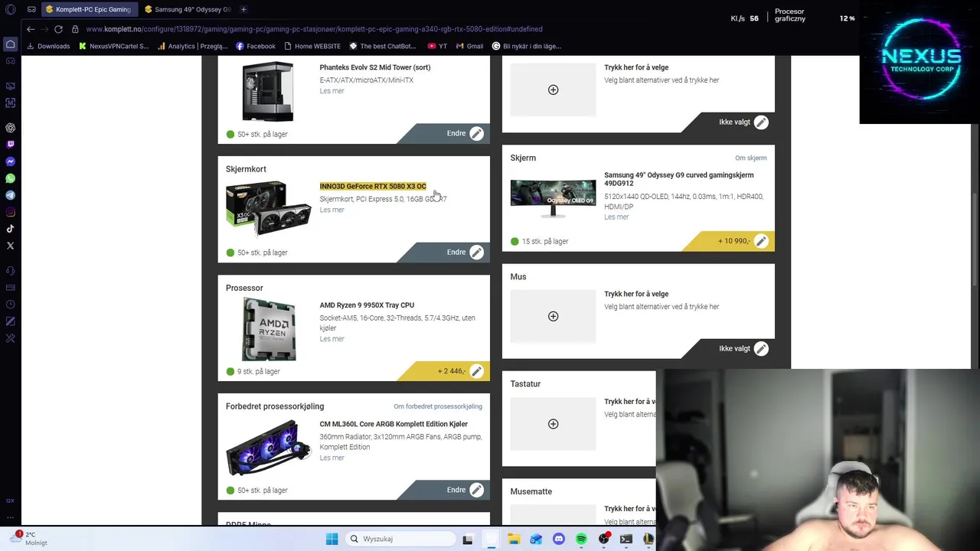Click Les mer under CM ML360L cooler
980x551 pixels.
coord(332,458)
